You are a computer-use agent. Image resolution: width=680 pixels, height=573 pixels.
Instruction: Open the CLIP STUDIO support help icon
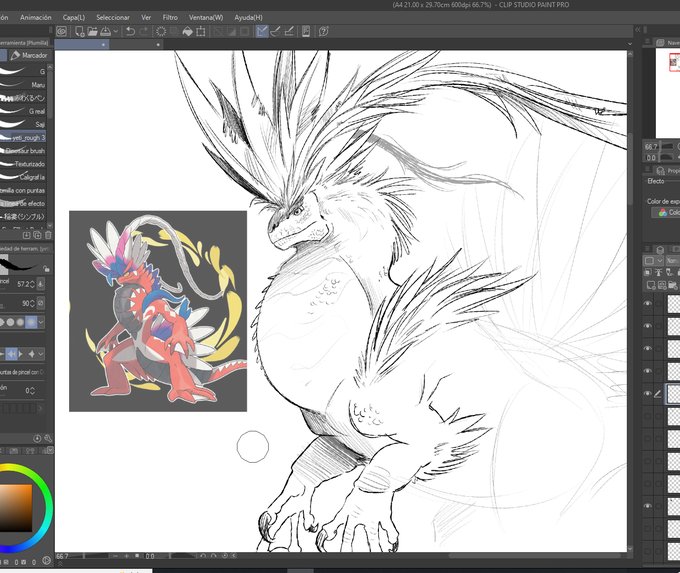(324, 32)
